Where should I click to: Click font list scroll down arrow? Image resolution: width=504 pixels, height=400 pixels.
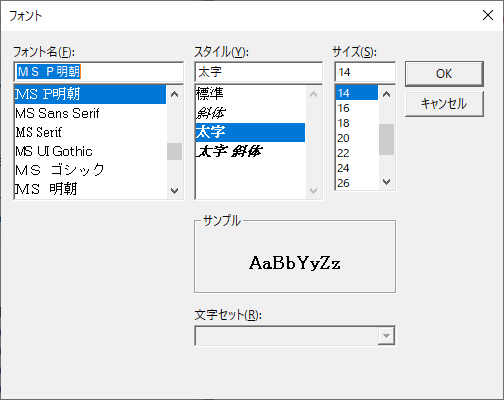click(x=174, y=191)
